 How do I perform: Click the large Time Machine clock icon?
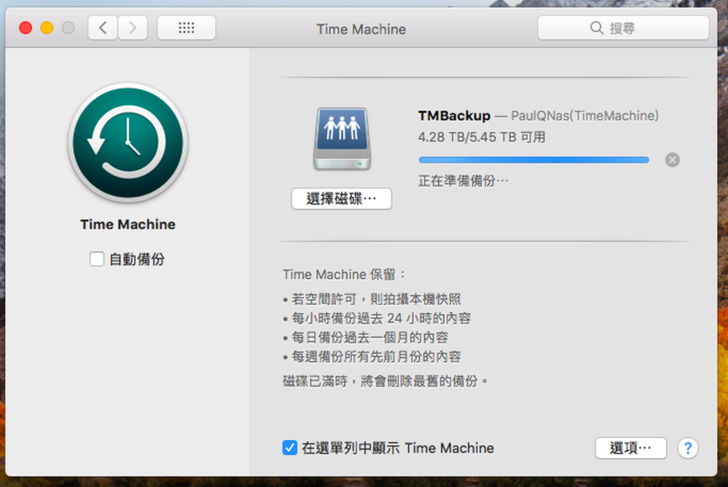pyautogui.click(x=128, y=143)
